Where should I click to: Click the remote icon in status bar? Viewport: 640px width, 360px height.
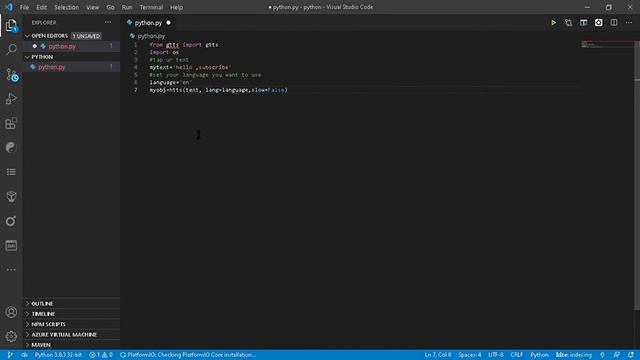point(24,355)
